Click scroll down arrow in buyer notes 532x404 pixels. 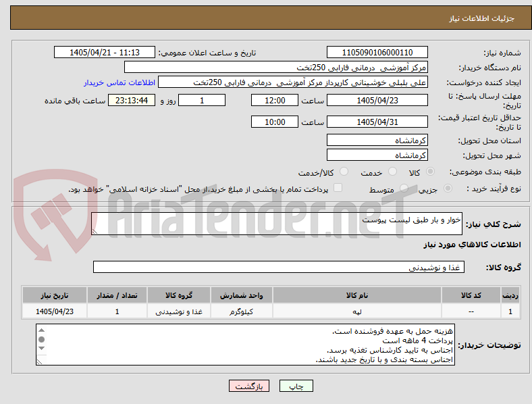pos(41,349)
